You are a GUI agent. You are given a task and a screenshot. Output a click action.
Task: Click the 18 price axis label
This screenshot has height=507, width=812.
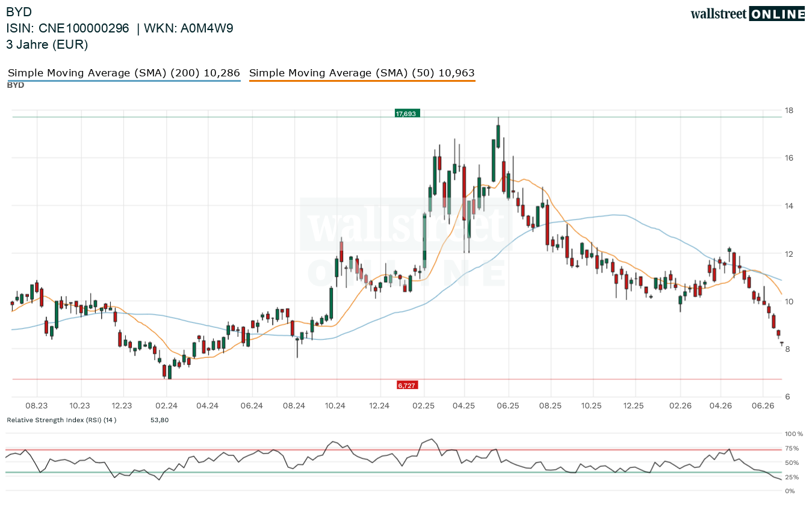pos(789,110)
